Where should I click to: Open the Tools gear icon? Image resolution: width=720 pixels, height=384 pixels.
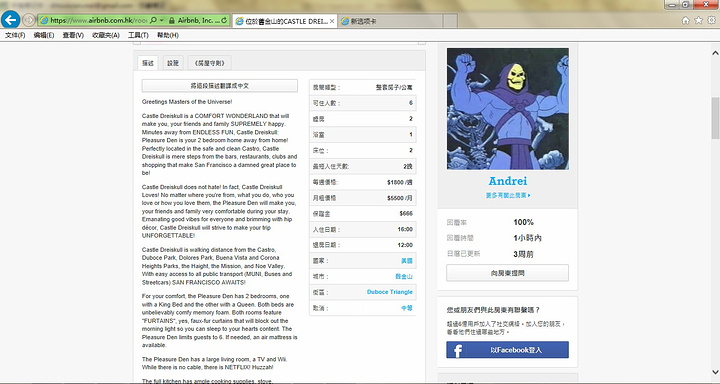711,20
